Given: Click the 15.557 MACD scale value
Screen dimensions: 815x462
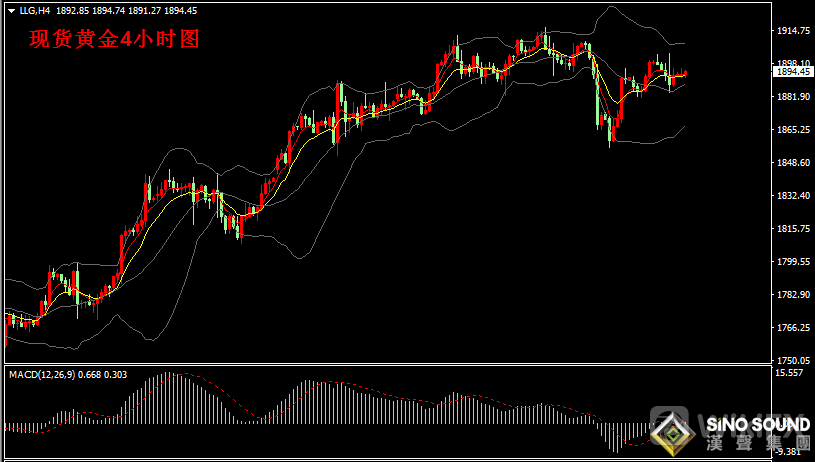Looking at the screenshot, I should (x=791, y=373).
